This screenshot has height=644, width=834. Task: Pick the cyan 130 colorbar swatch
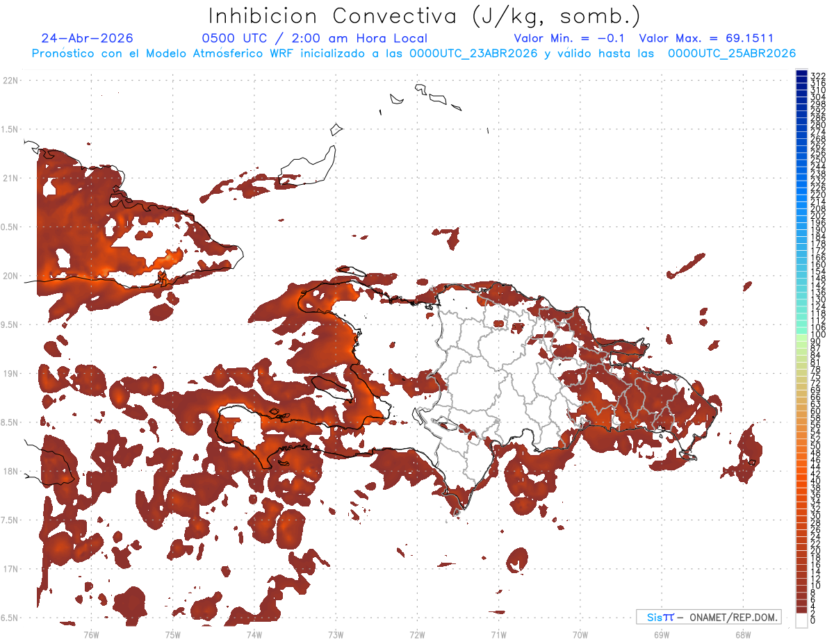[x=801, y=299]
